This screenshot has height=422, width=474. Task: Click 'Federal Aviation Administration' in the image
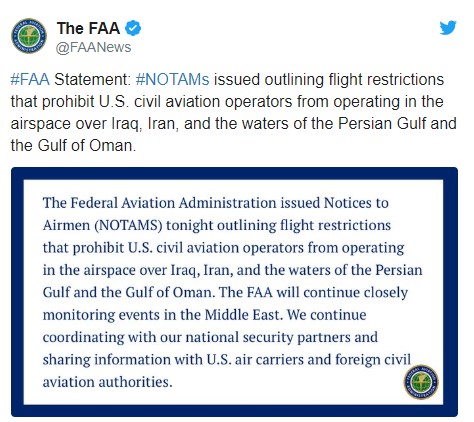173,203
